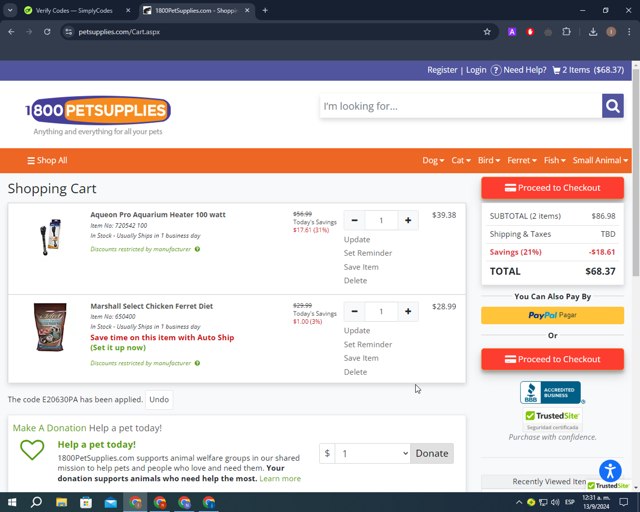Expand the Cat category dropdown
Screen dimensions: 640x512
tap(461, 160)
